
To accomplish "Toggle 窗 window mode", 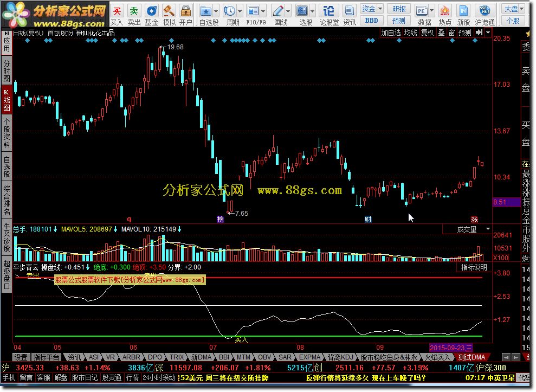I will [451, 33].
